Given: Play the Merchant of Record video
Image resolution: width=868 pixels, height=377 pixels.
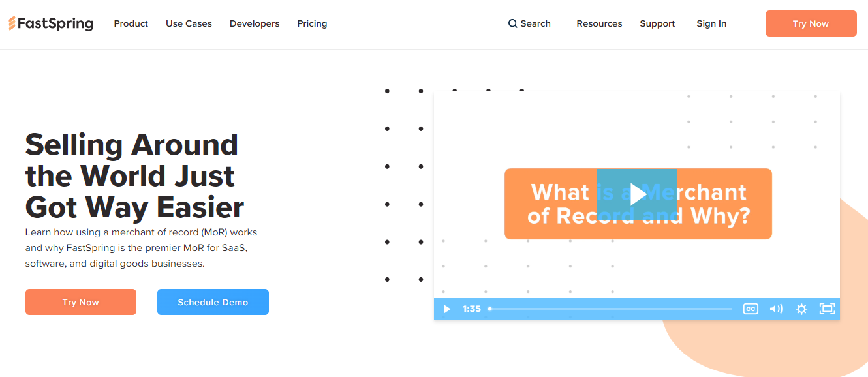Looking at the screenshot, I should (638, 194).
